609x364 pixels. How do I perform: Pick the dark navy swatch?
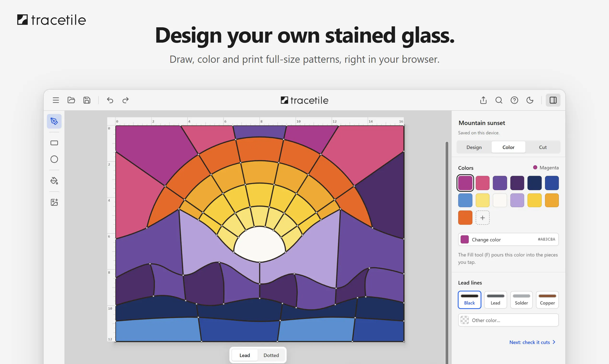[534, 183]
